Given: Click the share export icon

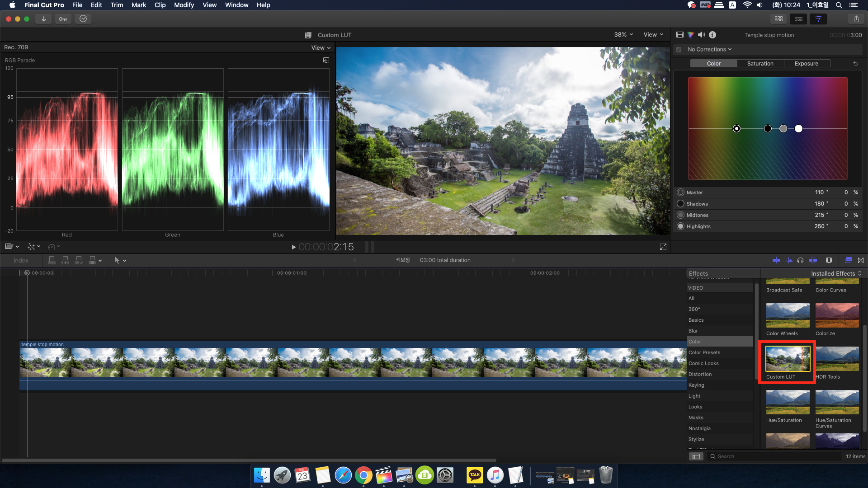Looking at the screenshot, I should 856,19.
